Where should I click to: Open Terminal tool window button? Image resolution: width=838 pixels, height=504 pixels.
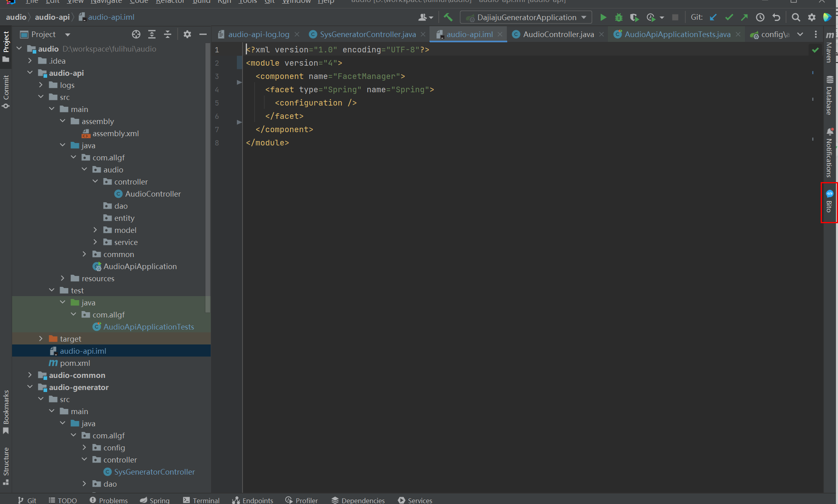click(201, 500)
